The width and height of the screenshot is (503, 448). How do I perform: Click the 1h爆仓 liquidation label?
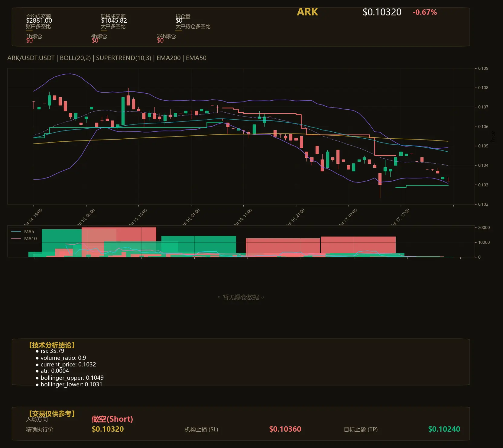tap(34, 36)
